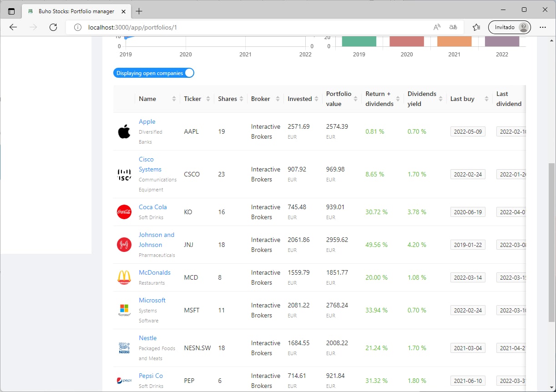Click Pepsi Co last buy 2021-06-10
Image resolution: width=556 pixels, height=392 pixels.
pos(468,381)
